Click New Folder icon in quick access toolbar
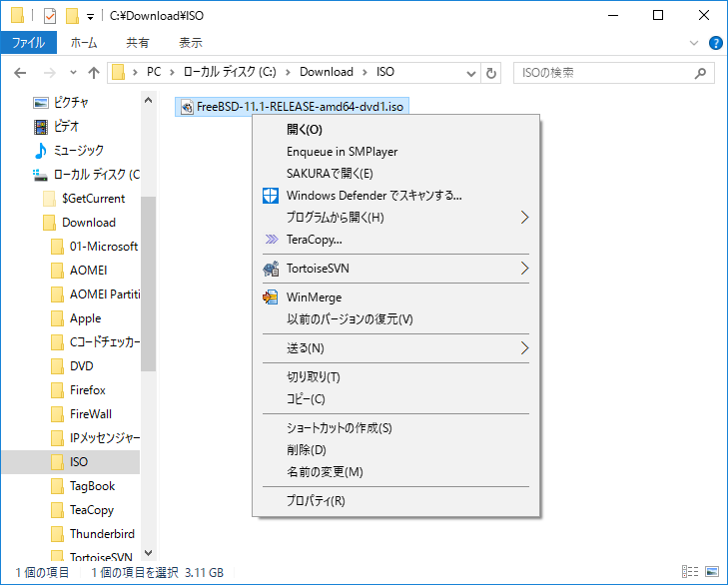 (x=72, y=16)
